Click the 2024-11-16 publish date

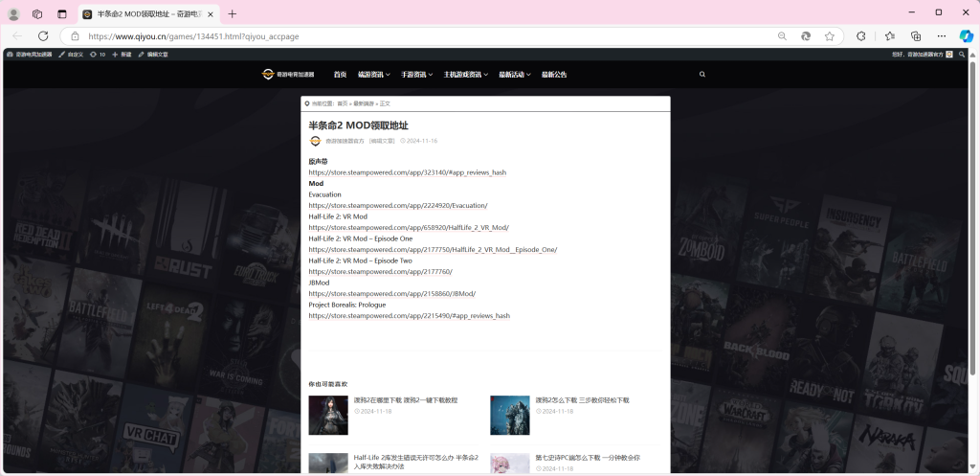(x=419, y=142)
